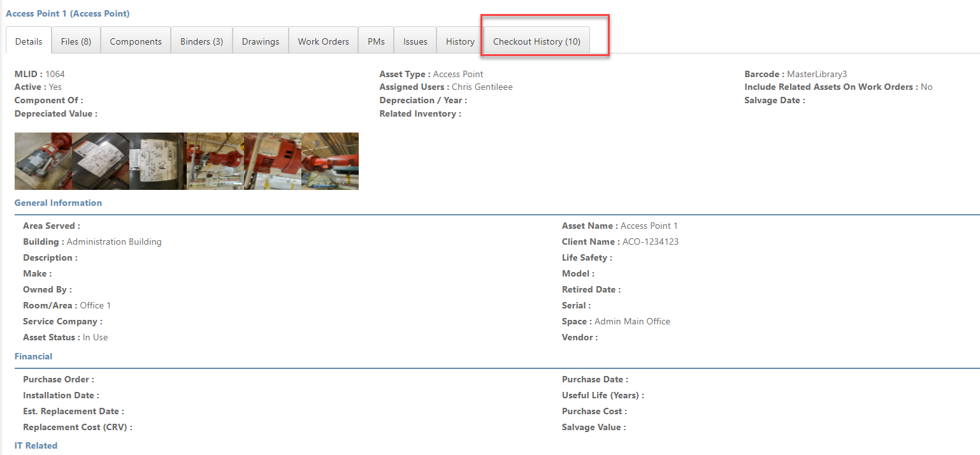The width and height of the screenshot is (980, 455).
Task: Click the MLID value 1064
Action: pos(55,74)
